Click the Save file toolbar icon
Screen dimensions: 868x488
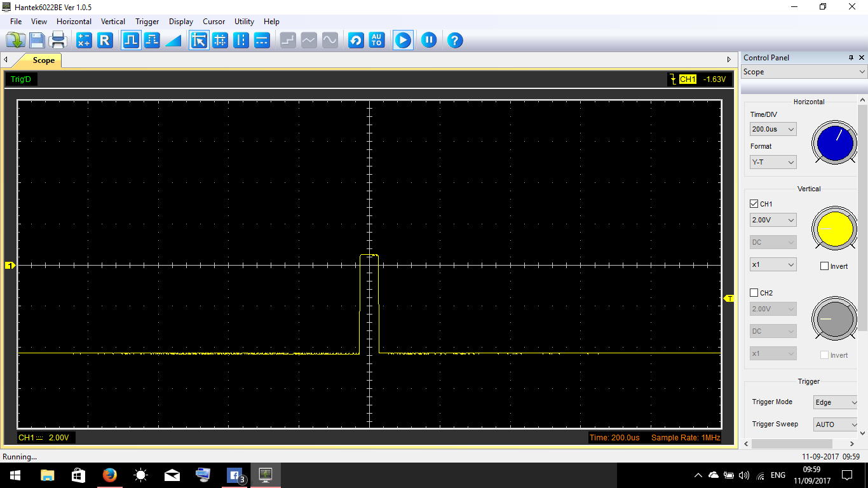pyautogui.click(x=37, y=41)
